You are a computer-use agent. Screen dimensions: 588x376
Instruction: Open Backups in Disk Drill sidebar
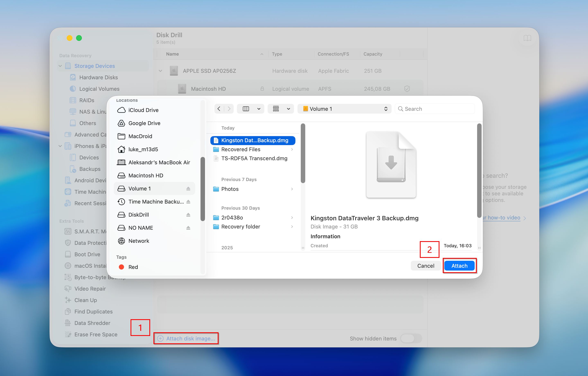(x=85, y=169)
